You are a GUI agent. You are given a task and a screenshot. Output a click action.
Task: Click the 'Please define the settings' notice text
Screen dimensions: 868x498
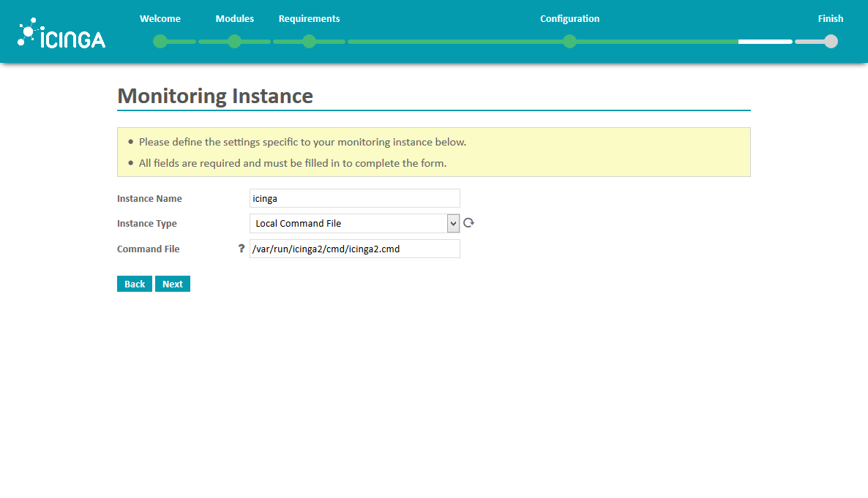click(x=303, y=142)
